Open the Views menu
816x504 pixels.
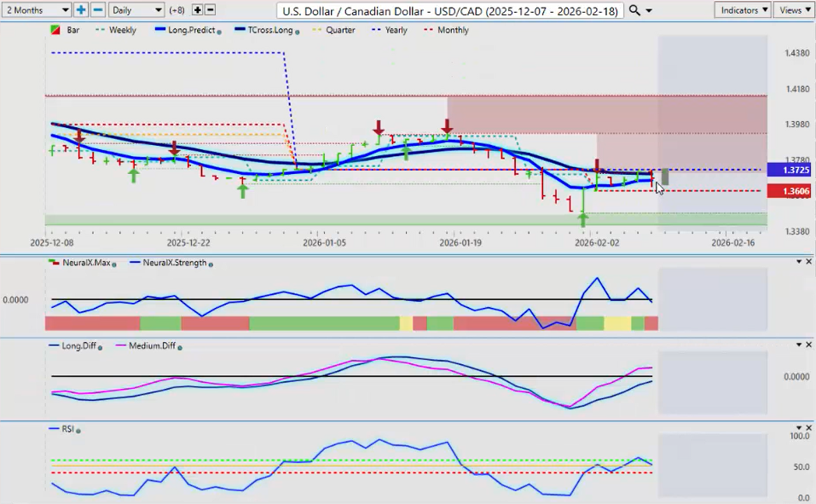point(795,10)
